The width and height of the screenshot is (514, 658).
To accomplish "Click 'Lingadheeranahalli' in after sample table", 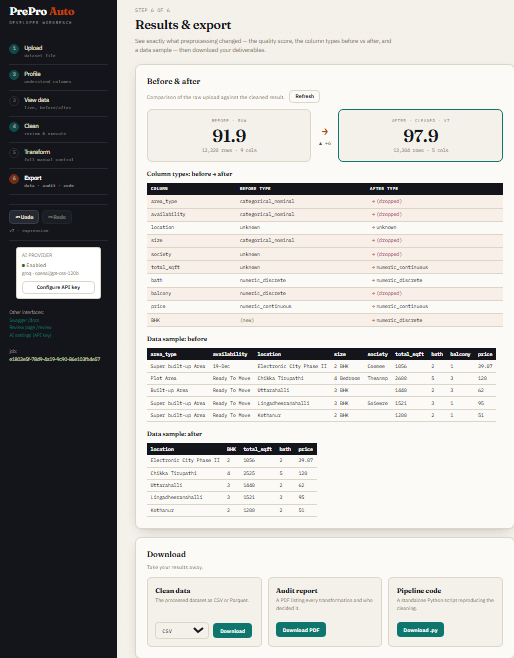I will (176, 497).
